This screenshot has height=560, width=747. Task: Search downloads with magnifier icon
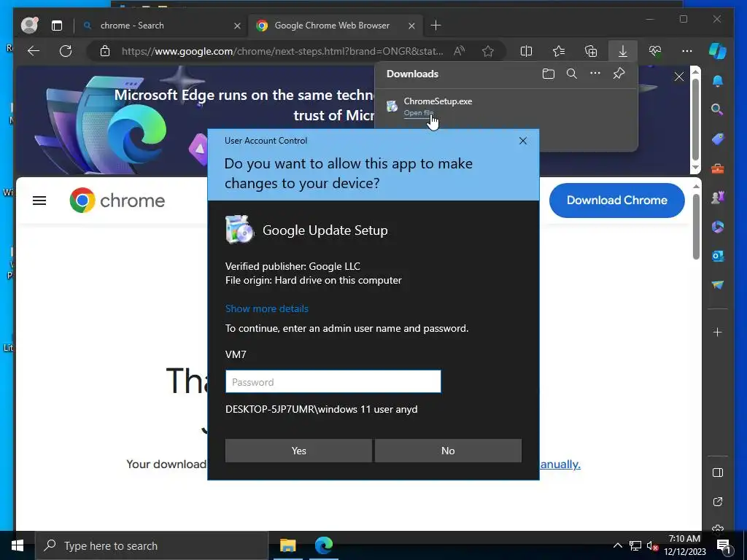572,74
